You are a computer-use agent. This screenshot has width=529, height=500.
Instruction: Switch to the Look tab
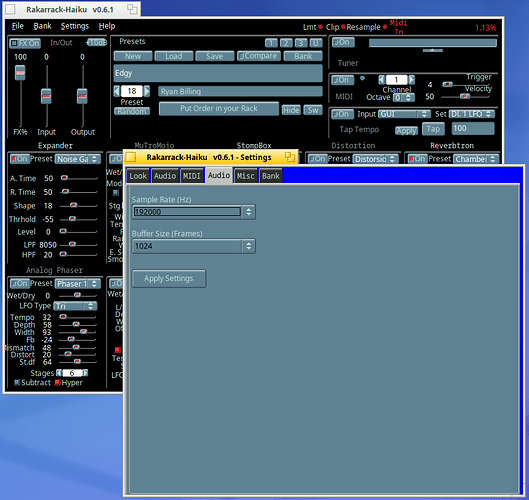[x=138, y=176]
